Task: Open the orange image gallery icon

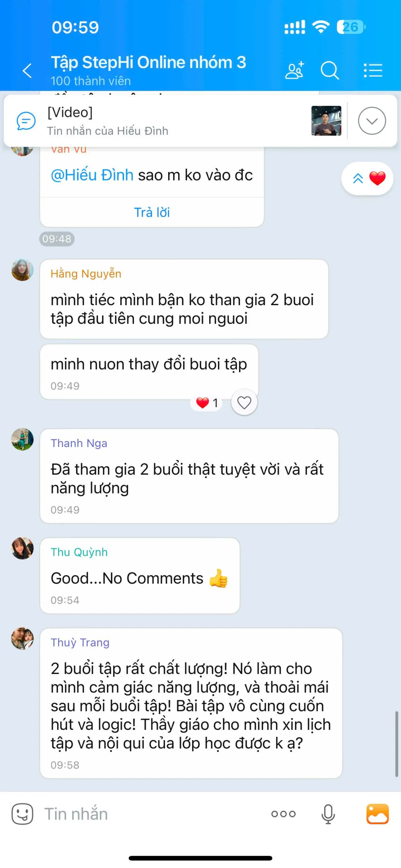Action: [x=377, y=814]
